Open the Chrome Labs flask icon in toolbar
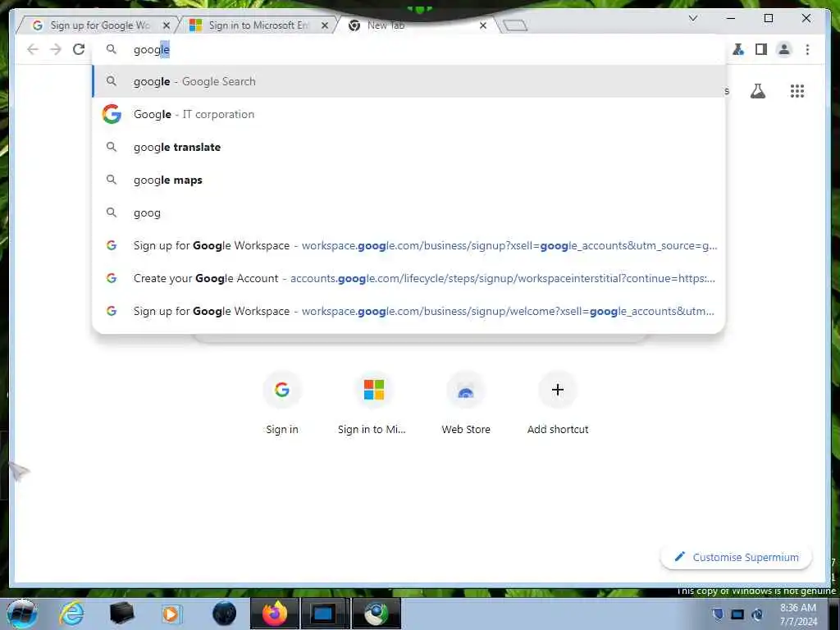Screen dimensions: 840x630 738,49
